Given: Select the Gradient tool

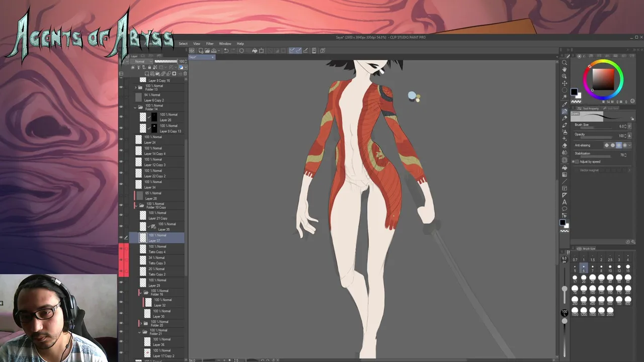Looking at the screenshot, I should 565,174.
